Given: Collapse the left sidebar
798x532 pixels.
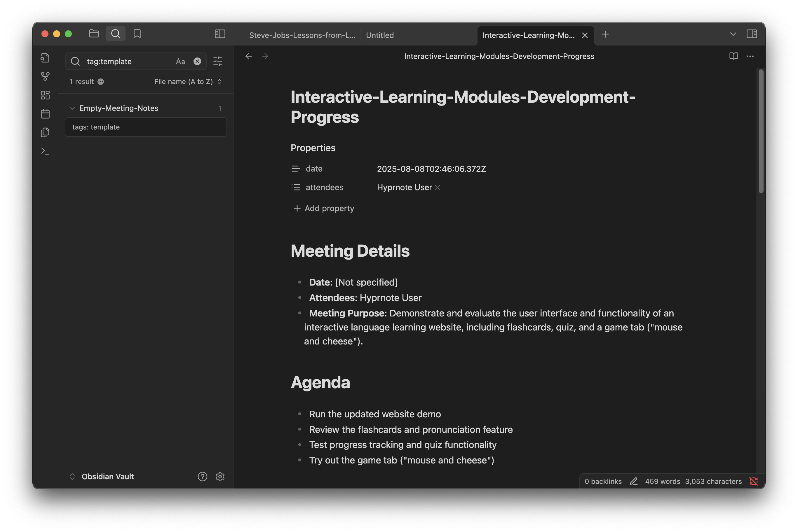Looking at the screenshot, I should (x=220, y=34).
